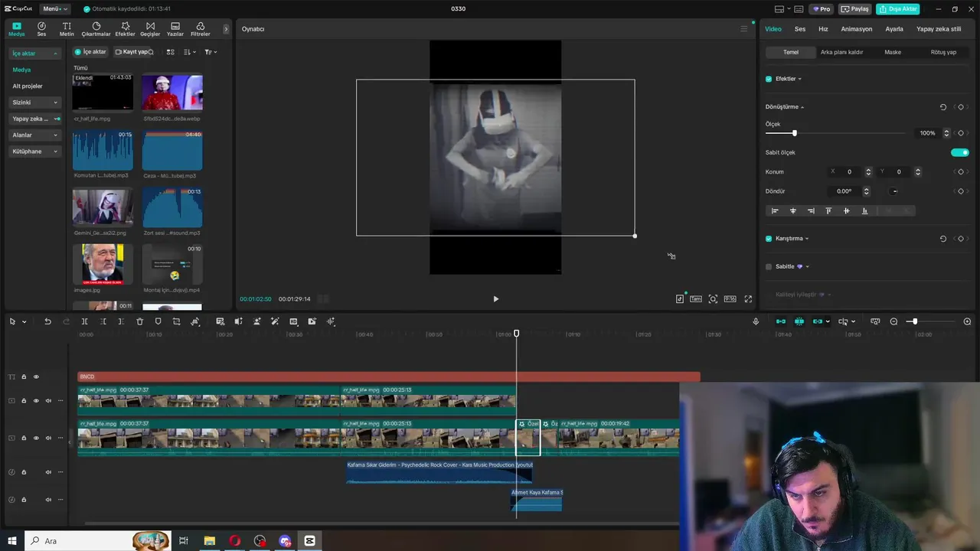Viewport: 980px width, 551px height.
Task: Switch to the Hız speed tab
Action: coord(823,29)
